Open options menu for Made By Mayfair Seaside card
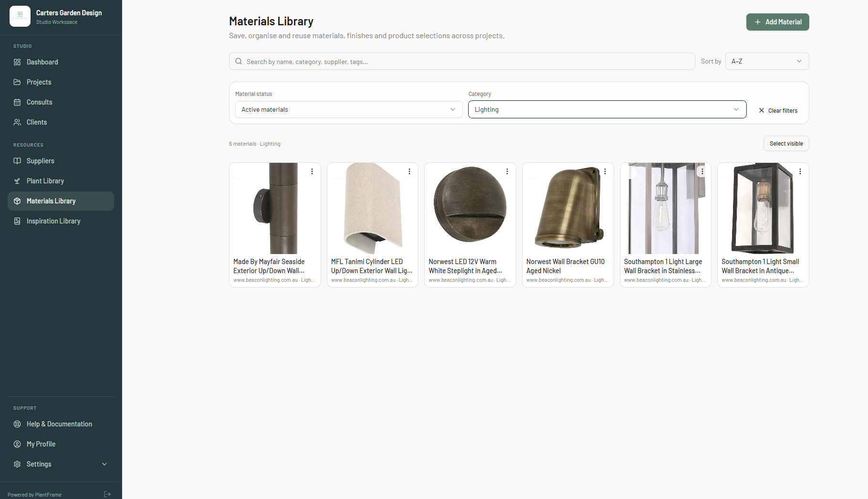This screenshot has width=868, height=499. click(x=312, y=171)
